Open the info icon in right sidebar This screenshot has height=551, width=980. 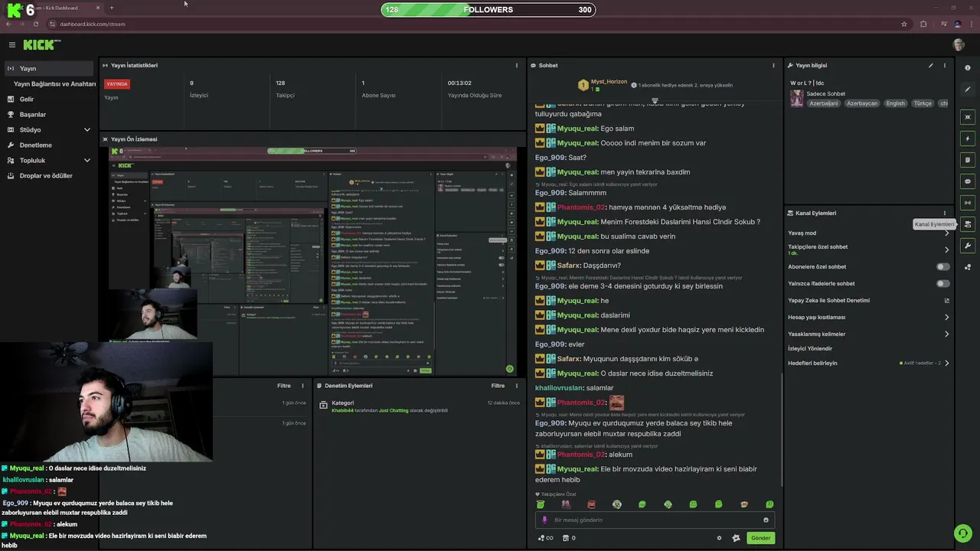click(x=968, y=68)
